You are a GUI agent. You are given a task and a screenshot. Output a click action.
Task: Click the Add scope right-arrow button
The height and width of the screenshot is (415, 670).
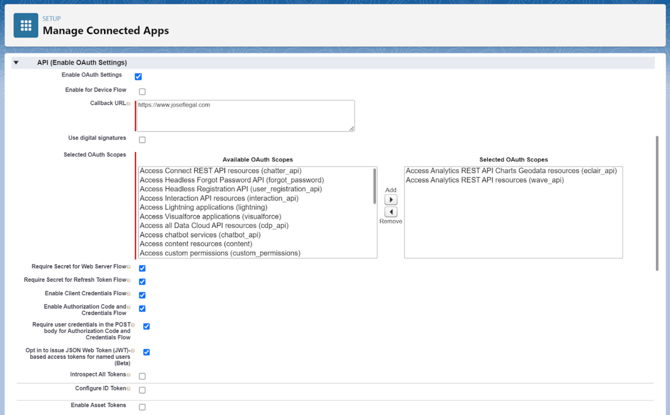tap(391, 200)
